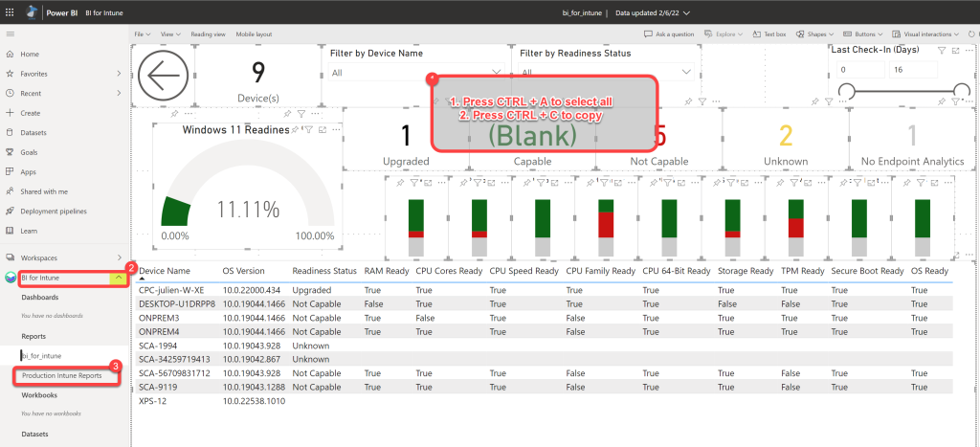The width and height of the screenshot is (980, 447).
Task: Click the back arrow circle button
Action: (x=165, y=75)
